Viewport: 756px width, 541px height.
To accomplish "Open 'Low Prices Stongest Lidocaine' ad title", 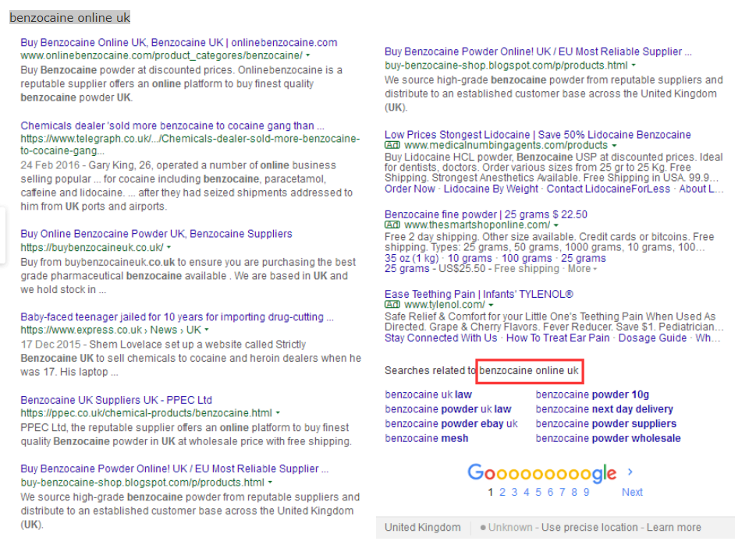I will tap(538, 134).
